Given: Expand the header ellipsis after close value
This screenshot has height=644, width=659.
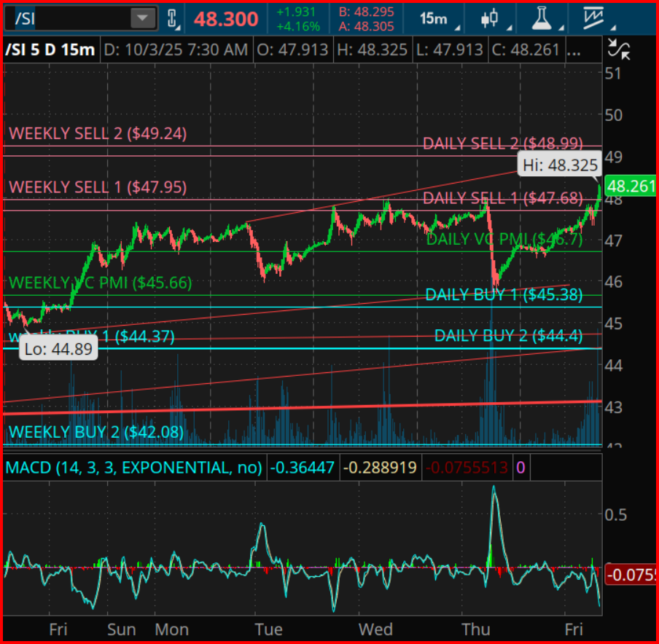Looking at the screenshot, I should point(574,50).
